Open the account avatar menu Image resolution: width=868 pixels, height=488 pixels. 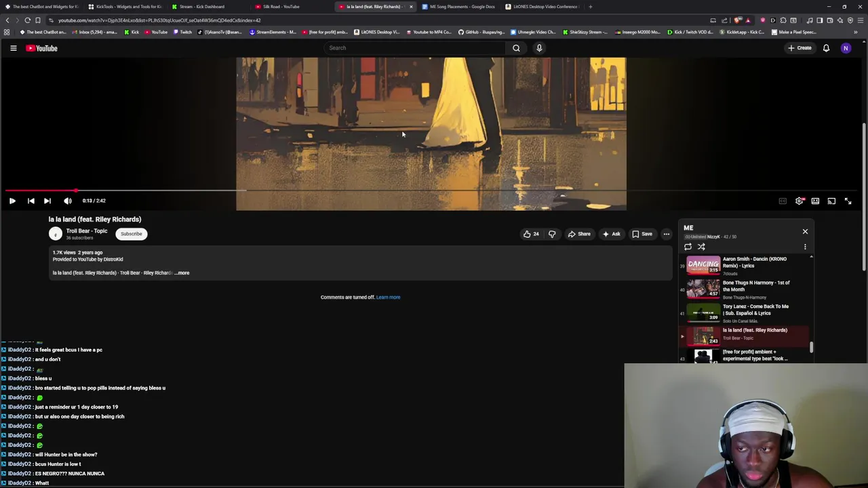[x=846, y=48]
